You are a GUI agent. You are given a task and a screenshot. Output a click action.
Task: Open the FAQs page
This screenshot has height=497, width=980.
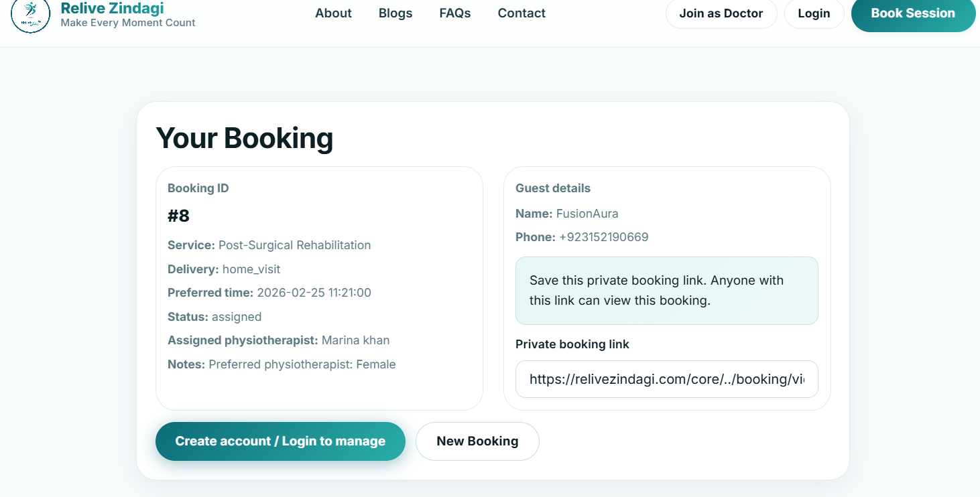coord(454,13)
